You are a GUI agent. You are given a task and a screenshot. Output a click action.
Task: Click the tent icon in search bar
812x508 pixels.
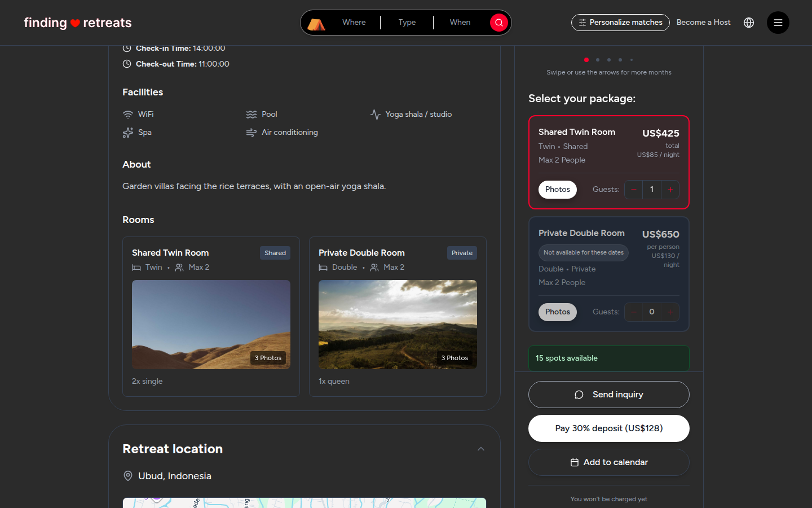[x=316, y=24]
